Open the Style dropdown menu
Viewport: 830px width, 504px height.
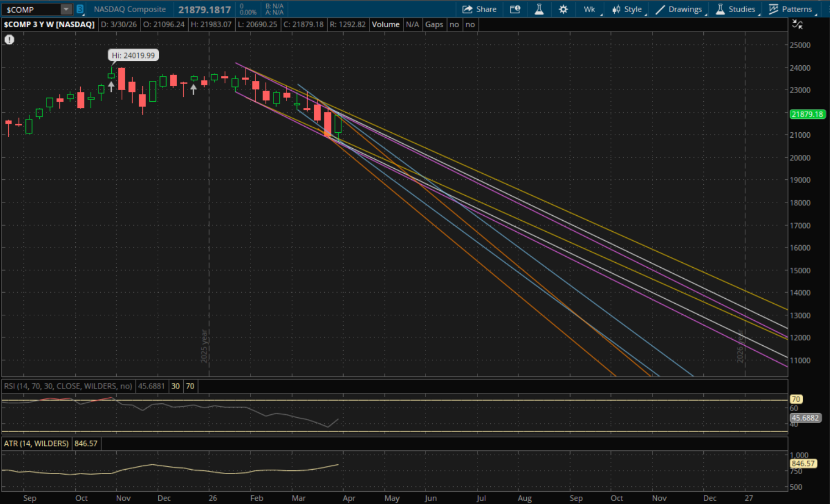click(627, 9)
